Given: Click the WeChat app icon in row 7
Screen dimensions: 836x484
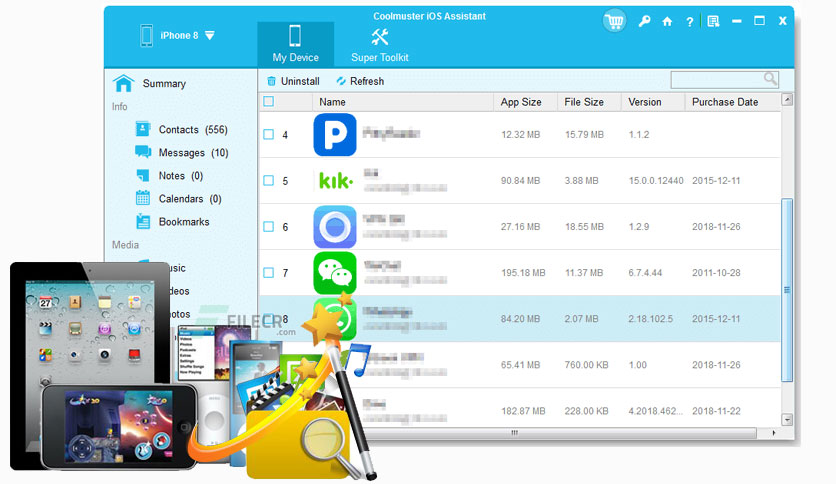Looking at the screenshot, I should [x=335, y=272].
